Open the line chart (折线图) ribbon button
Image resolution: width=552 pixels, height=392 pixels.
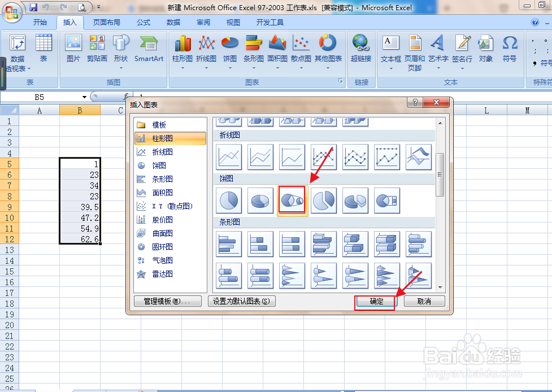[206, 52]
